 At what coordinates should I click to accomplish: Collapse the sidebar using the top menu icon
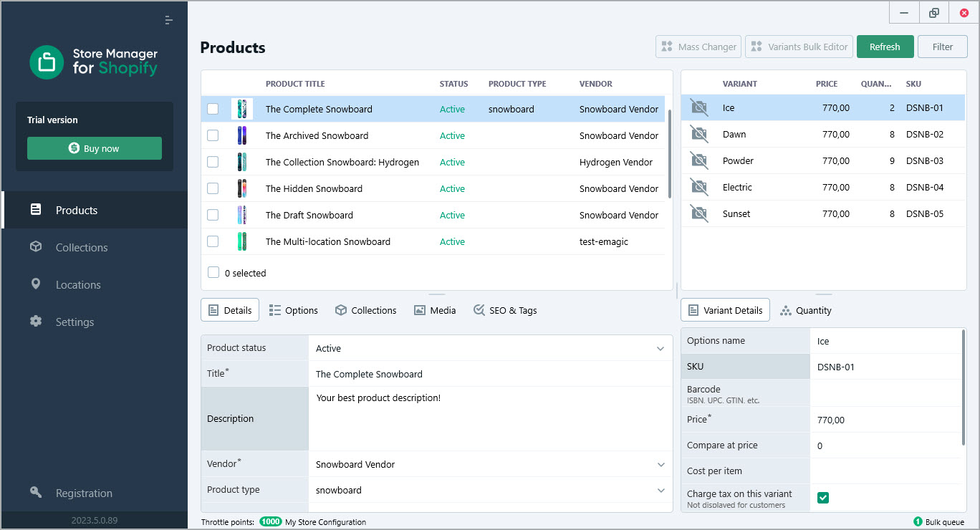coord(169,20)
